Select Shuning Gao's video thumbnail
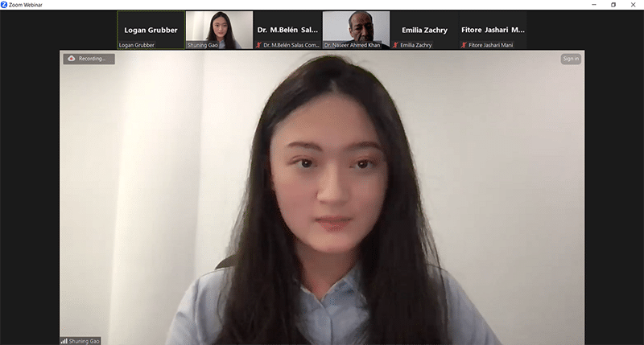Screen dimensions: 644x345 [x=219, y=28]
